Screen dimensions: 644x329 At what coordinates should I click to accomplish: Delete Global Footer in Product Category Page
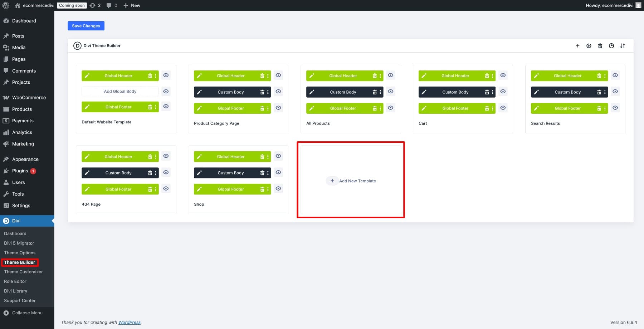click(x=262, y=108)
